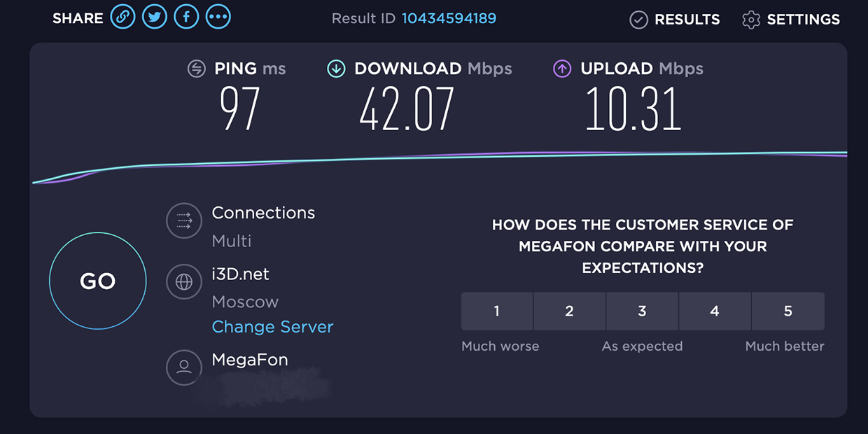The image size is (868, 434).
Task: Click the Settings gear icon
Action: coord(751,20)
